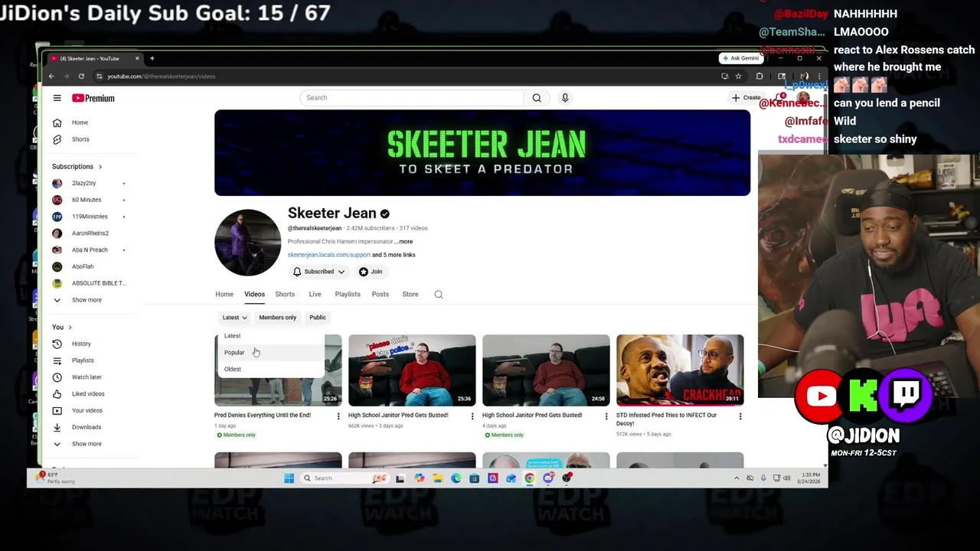
Task: Choose Popular in sort menu
Action: (x=271, y=353)
